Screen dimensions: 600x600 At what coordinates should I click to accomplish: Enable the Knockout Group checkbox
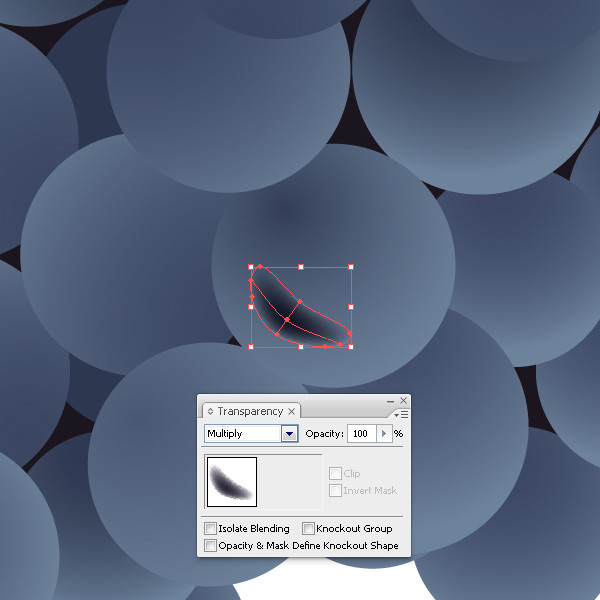(308, 528)
